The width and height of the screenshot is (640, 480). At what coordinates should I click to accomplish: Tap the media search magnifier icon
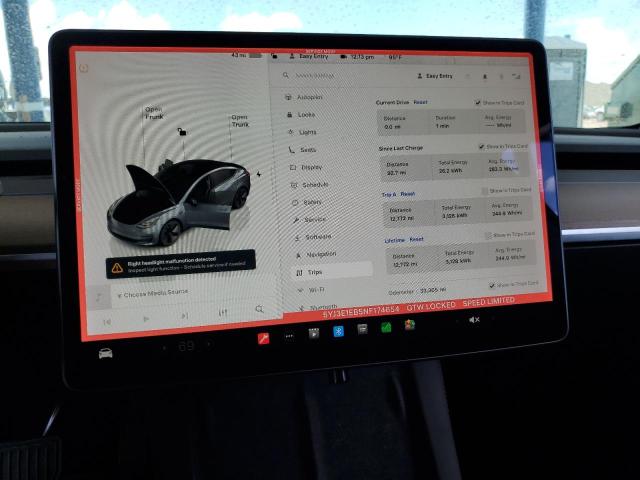click(x=259, y=310)
